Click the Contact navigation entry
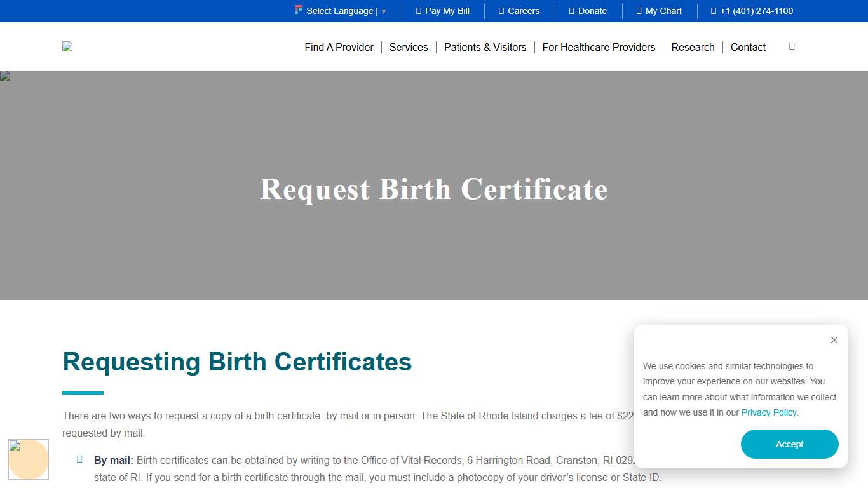Screen dimensions: 868x488 748,47
